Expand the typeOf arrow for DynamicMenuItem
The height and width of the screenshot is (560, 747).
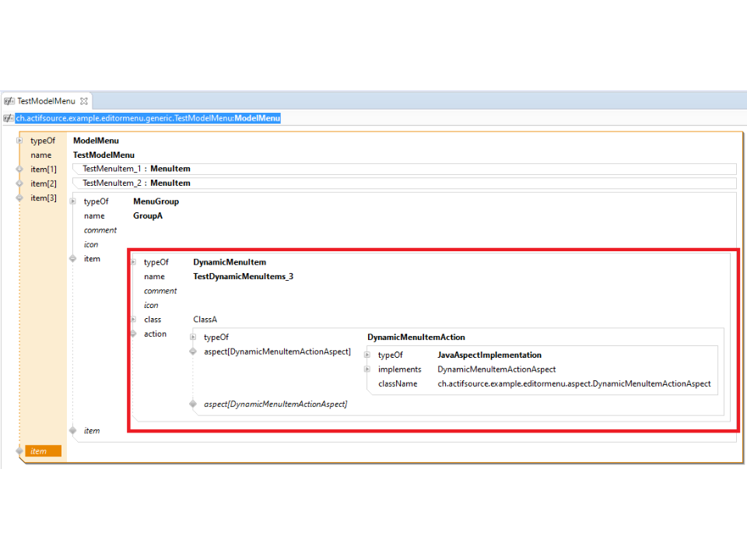[133, 262]
